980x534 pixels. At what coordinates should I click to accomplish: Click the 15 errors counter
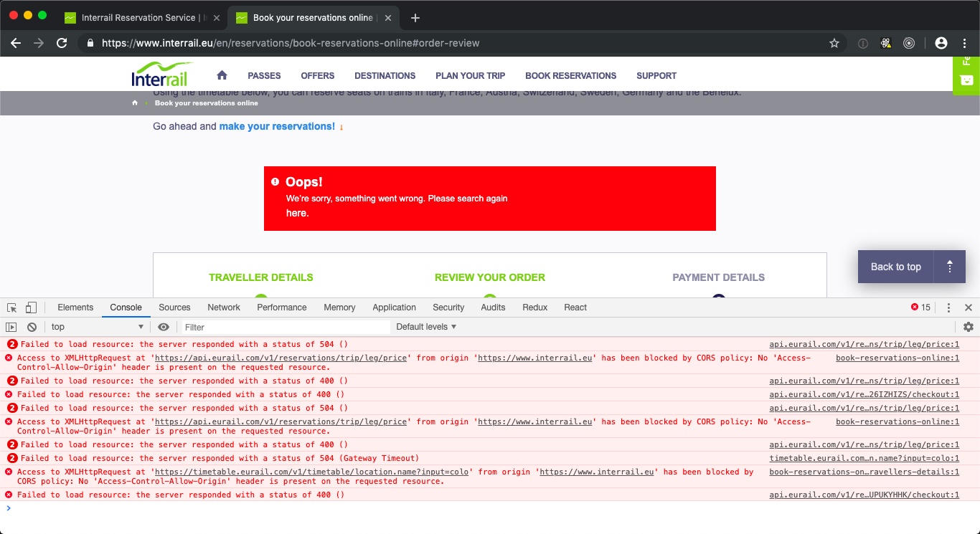coord(920,307)
